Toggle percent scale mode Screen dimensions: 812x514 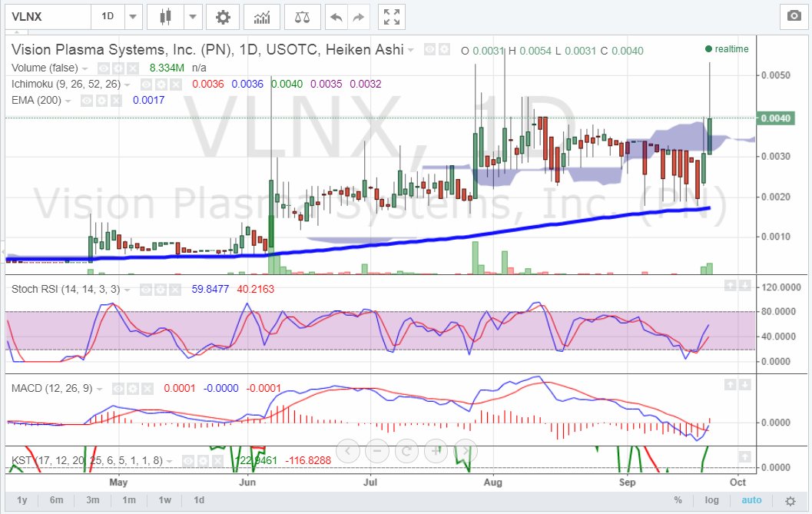[678, 500]
